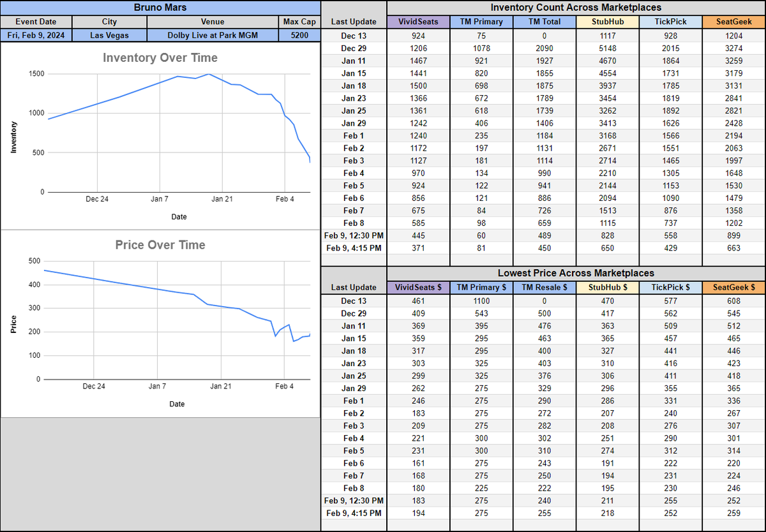Viewport: 766px width, 532px height.
Task: Click the StubHub inventory value 3937
Action: pyautogui.click(x=607, y=86)
